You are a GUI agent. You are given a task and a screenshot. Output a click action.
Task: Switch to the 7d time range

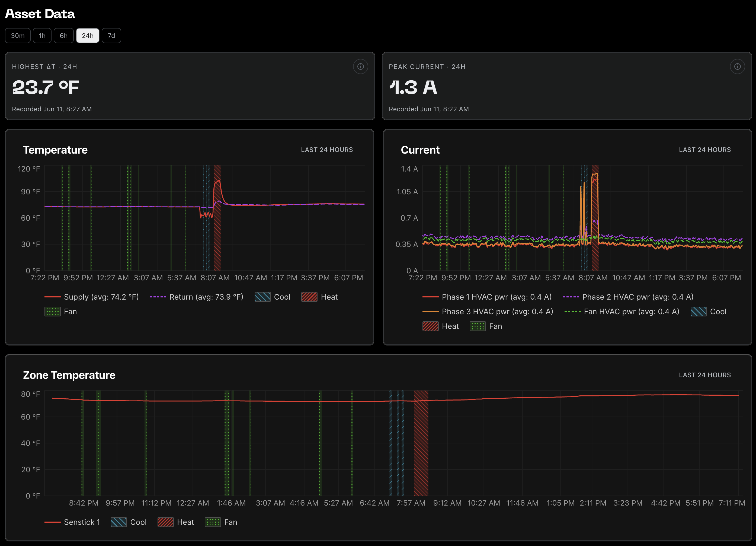[111, 36]
